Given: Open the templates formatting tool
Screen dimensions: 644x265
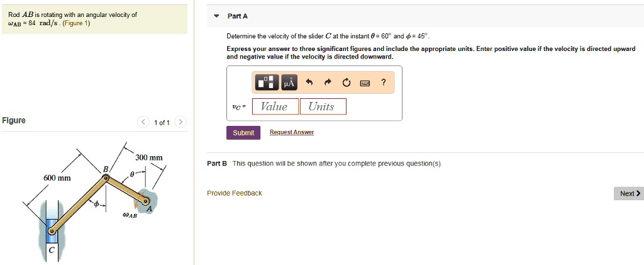Looking at the screenshot, I should 266,82.
